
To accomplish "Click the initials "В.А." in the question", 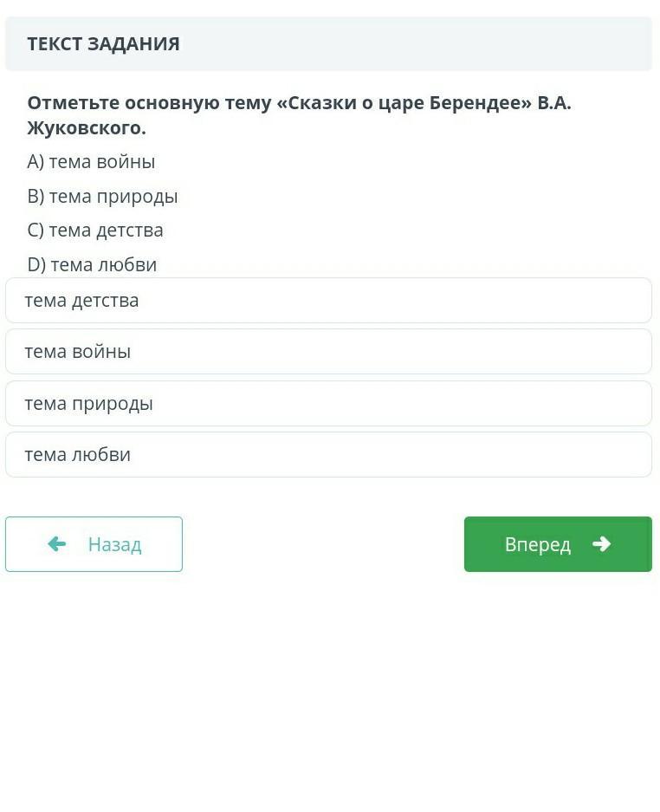I will tap(554, 103).
